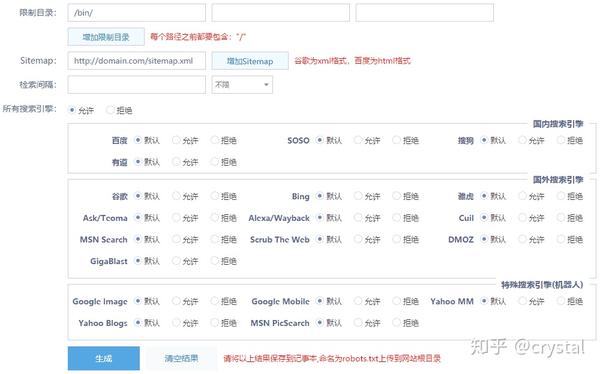Select 拒绝 for Yahoo MM
600x374 pixels.
(561, 301)
